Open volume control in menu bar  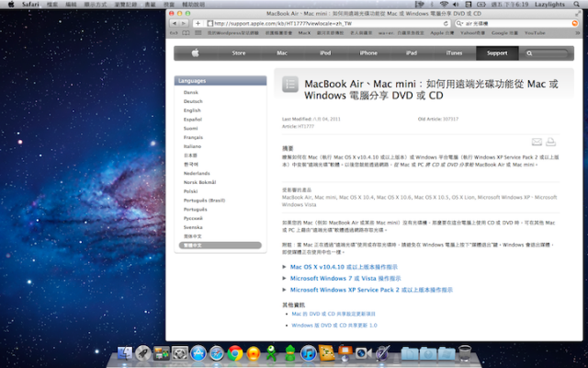(456, 4)
